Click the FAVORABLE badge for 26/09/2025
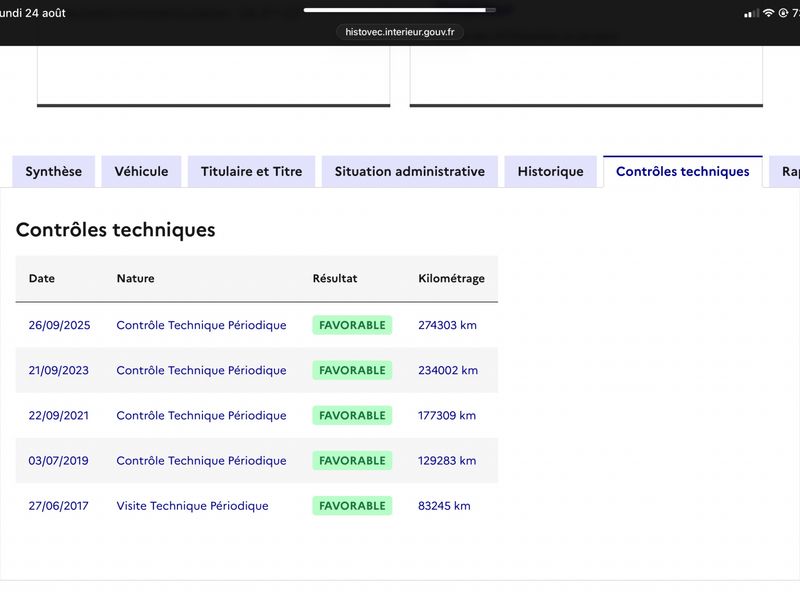The image size is (800, 600). point(352,325)
